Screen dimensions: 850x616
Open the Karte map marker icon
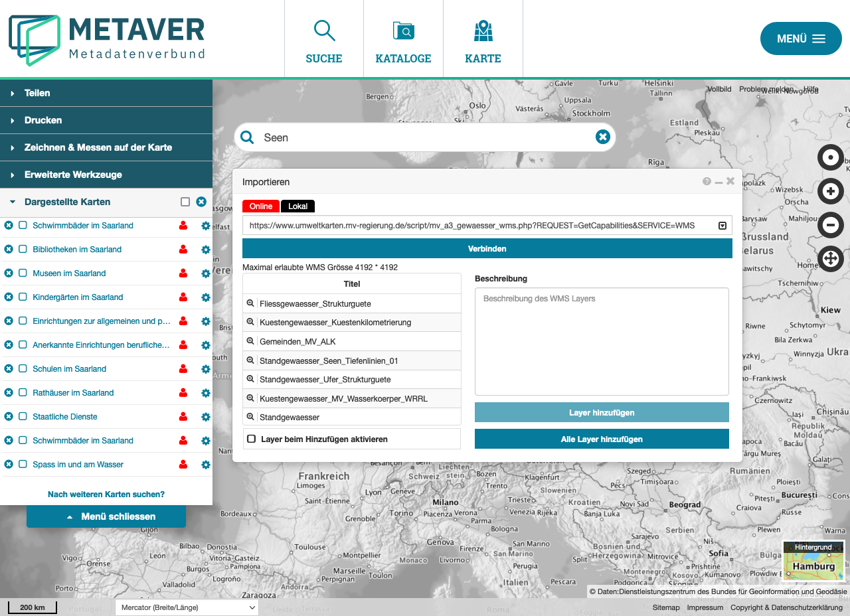483,31
